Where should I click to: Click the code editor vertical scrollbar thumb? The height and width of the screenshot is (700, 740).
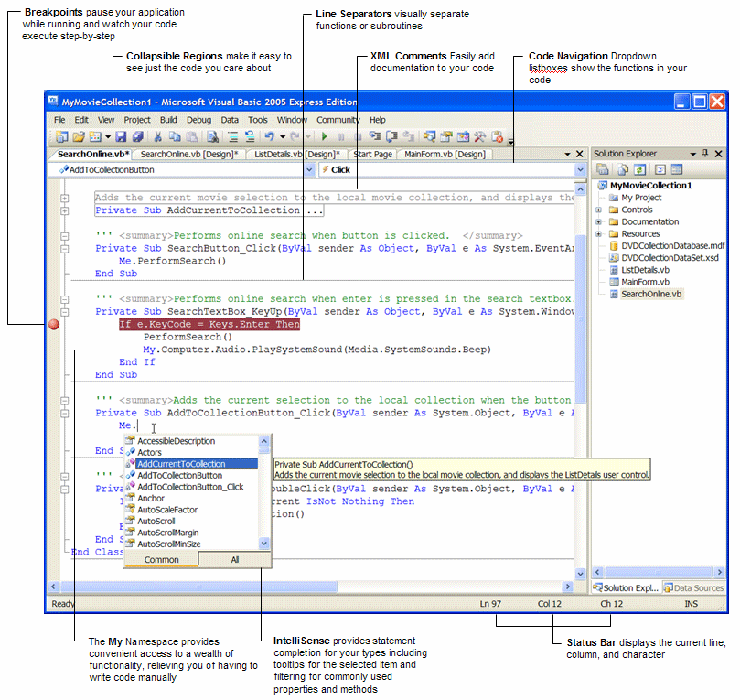click(x=581, y=318)
